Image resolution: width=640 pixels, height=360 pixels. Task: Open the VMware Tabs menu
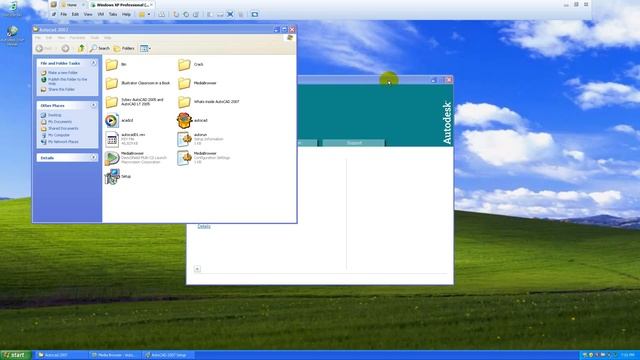pos(113,14)
